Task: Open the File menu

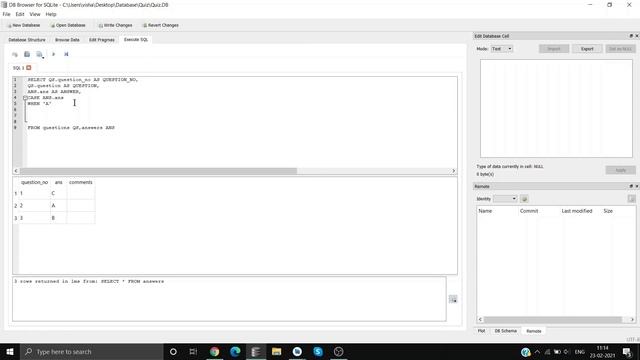Action: [x=7, y=14]
